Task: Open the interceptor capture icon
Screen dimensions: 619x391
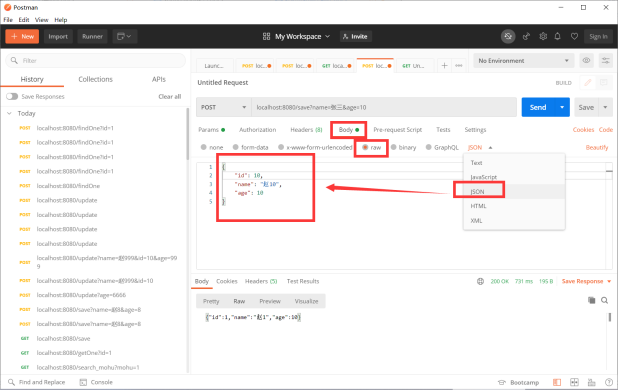Action: (x=526, y=36)
